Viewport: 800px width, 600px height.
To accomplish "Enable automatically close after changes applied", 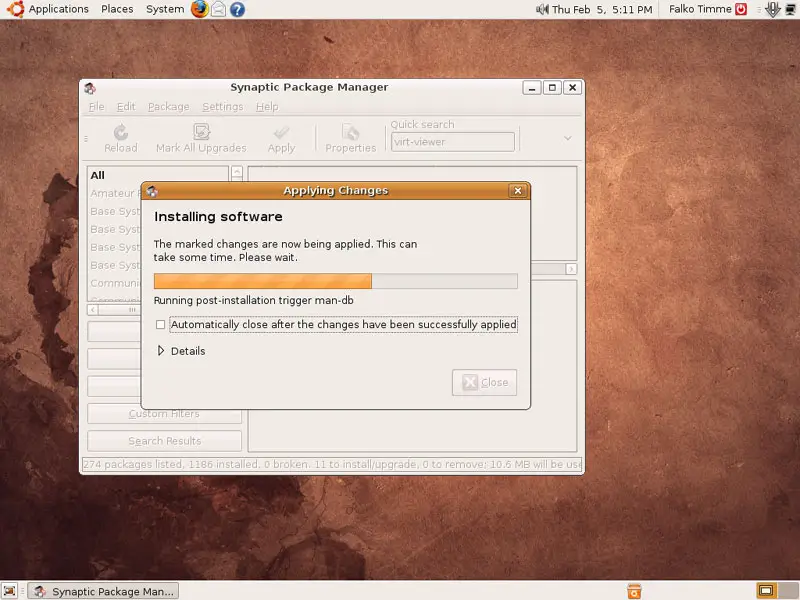I will 161,324.
